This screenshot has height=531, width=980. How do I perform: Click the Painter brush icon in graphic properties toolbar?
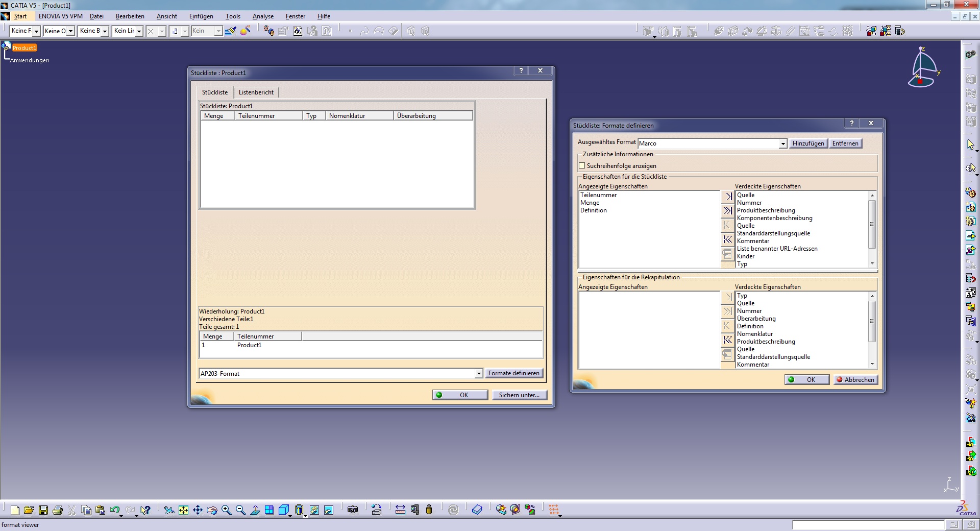coord(231,31)
